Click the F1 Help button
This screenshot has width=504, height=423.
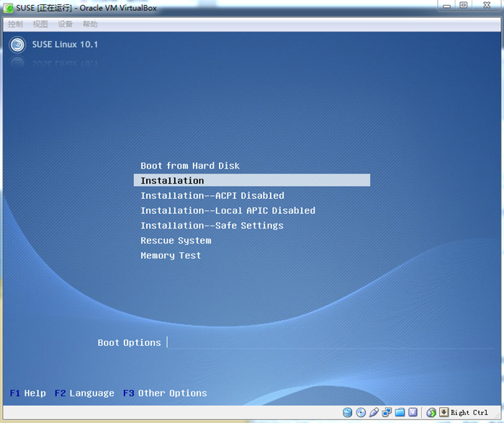point(28,393)
